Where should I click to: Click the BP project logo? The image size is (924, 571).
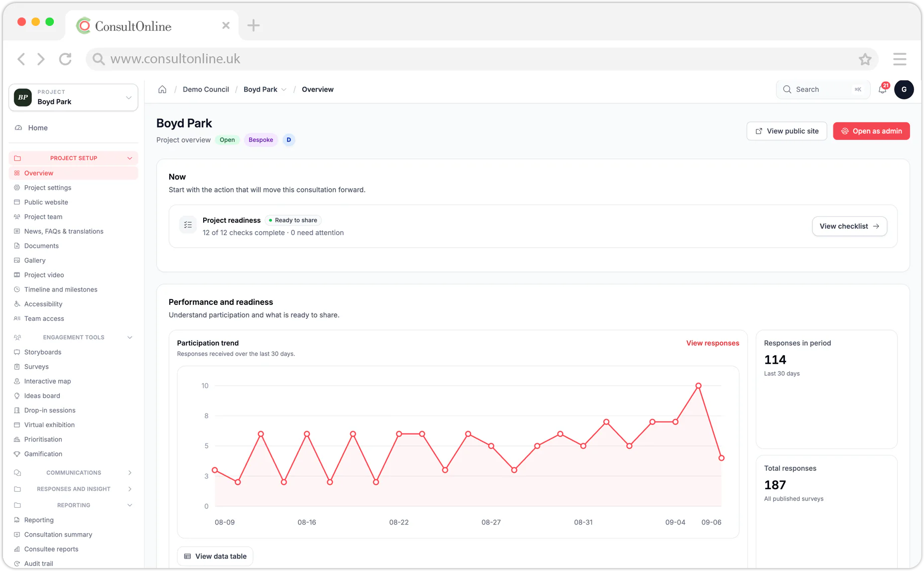(23, 97)
